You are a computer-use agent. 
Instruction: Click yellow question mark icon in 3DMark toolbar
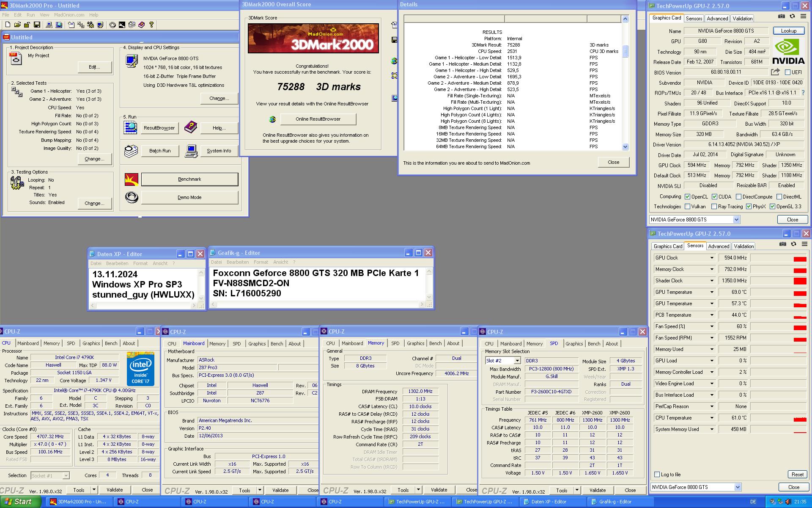click(151, 25)
